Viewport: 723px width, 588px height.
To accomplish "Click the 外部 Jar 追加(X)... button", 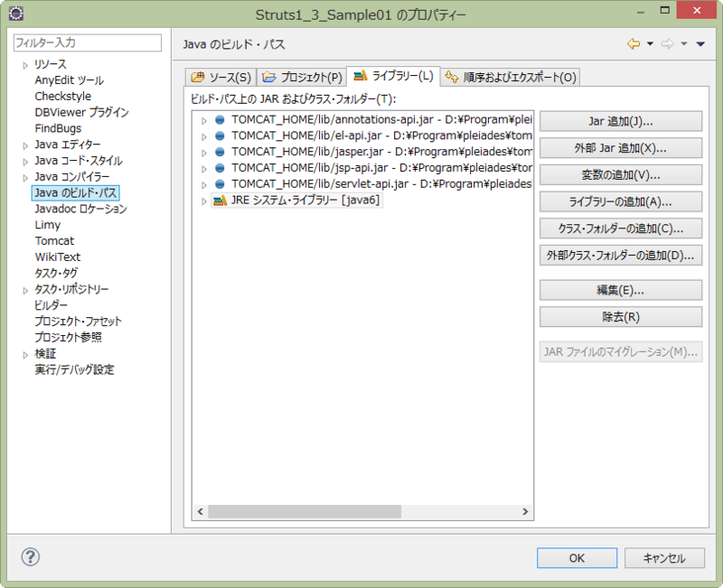I will click(x=621, y=148).
